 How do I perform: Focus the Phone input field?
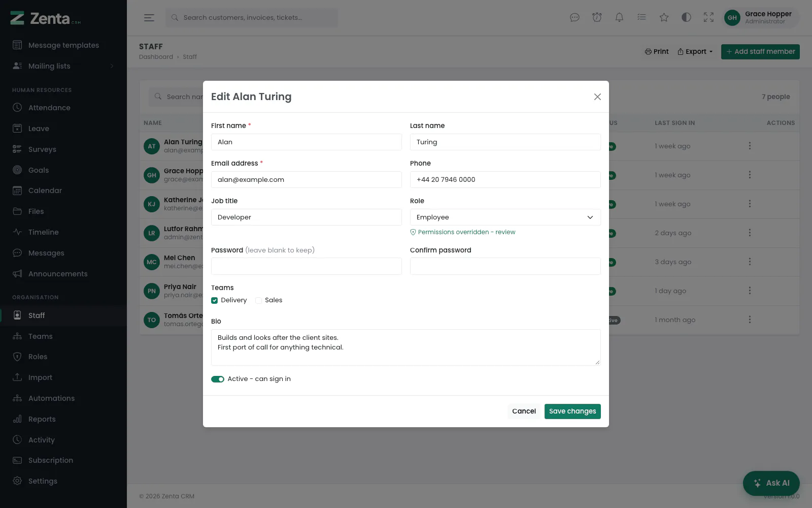(x=505, y=179)
